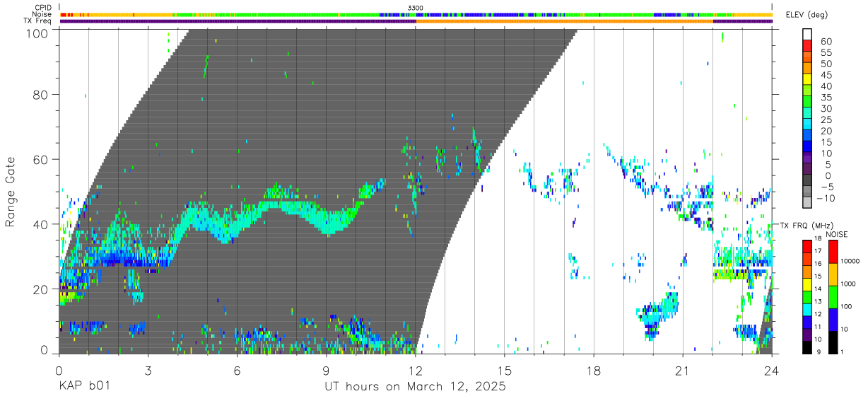Image resolution: width=868 pixels, height=401 pixels.
Task: Click the −10 label on ELEV legend
Action: pyautogui.click(x=826, y=198)
